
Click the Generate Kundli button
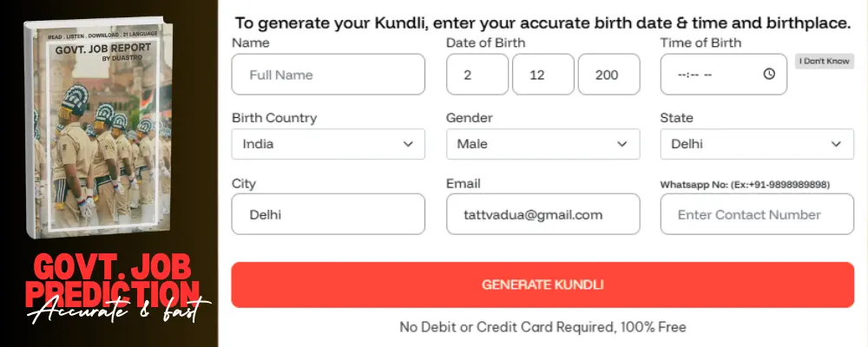(542, 285)
